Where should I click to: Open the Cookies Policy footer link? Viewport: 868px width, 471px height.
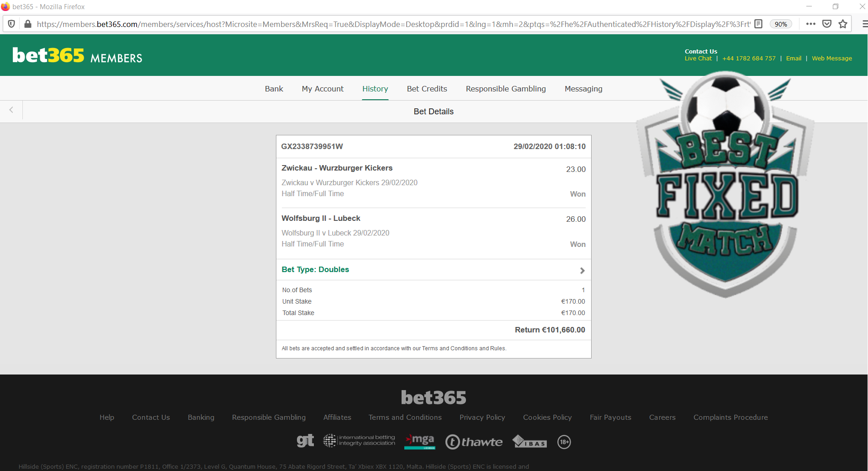(x=547, y=417)
